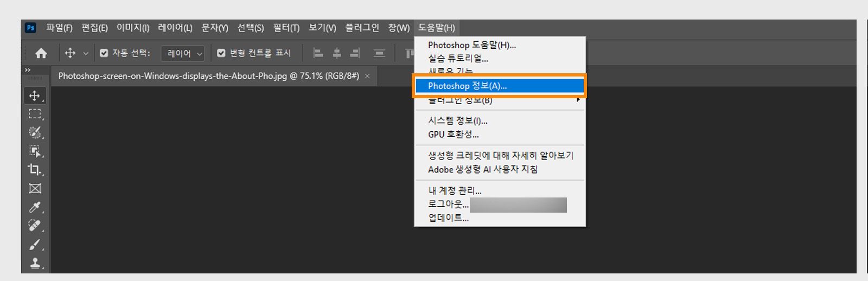This screenshot has height=281, width=868.
Task: Close the 도움말(H) menu
Action: (437, 28)
